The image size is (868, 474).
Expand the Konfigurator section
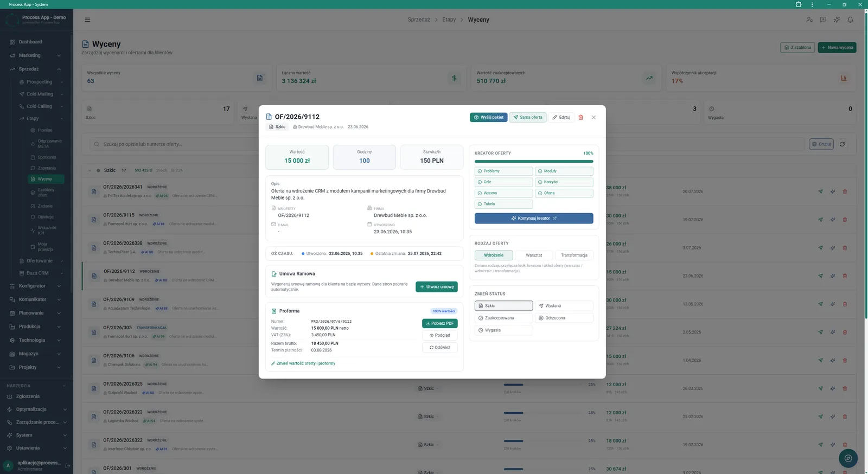point(36,286)
